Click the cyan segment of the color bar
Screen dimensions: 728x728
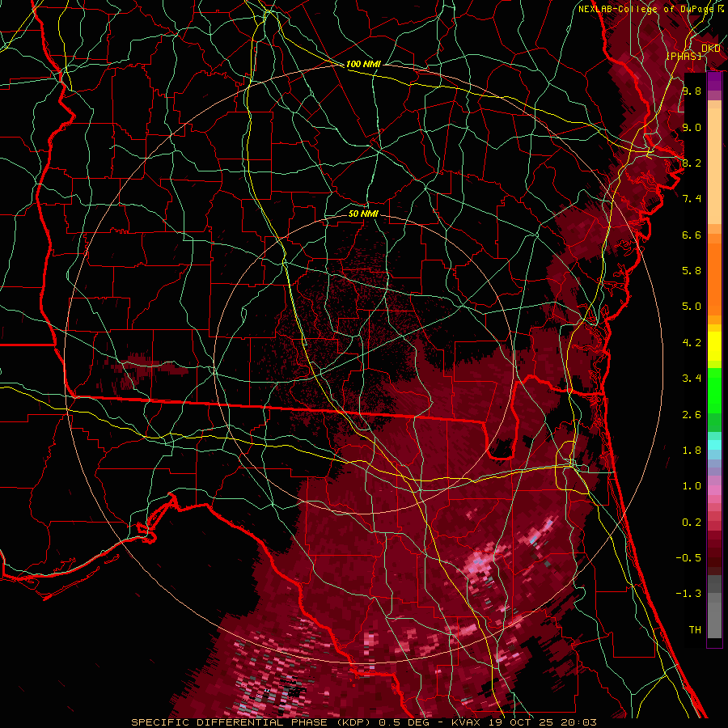point(714,445)
